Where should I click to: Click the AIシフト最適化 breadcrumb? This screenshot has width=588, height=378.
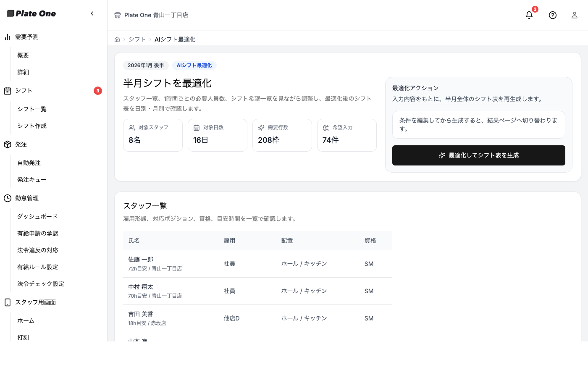pos(175,39)
